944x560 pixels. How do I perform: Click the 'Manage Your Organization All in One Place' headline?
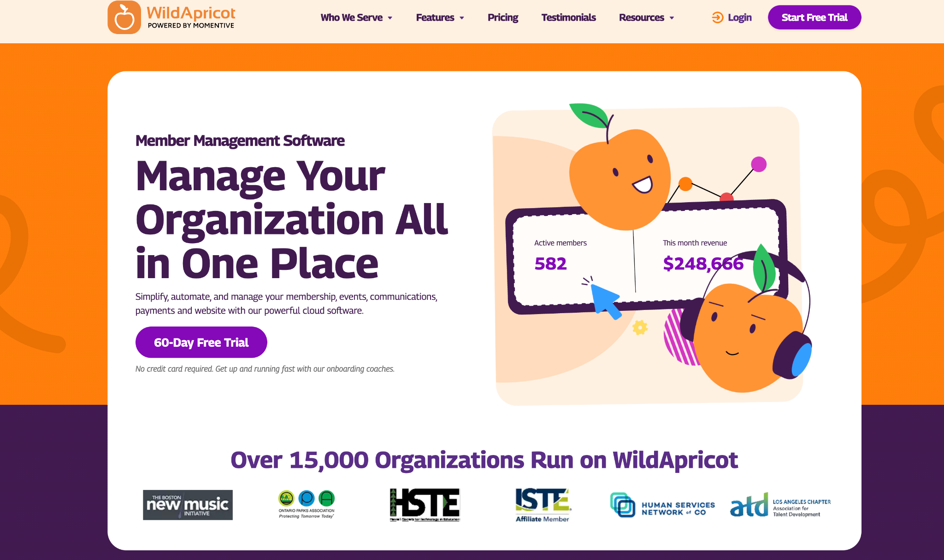point(291,219)
